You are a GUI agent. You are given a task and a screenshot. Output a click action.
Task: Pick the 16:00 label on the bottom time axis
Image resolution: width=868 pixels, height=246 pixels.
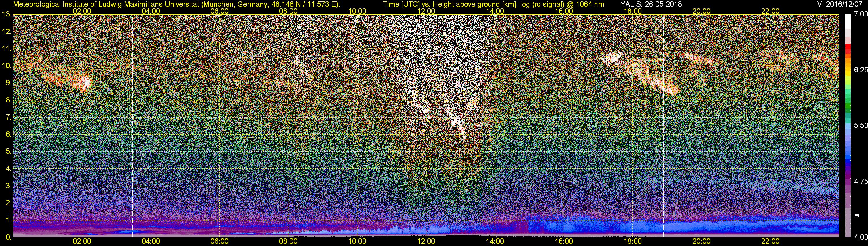[x=564, y=242]
